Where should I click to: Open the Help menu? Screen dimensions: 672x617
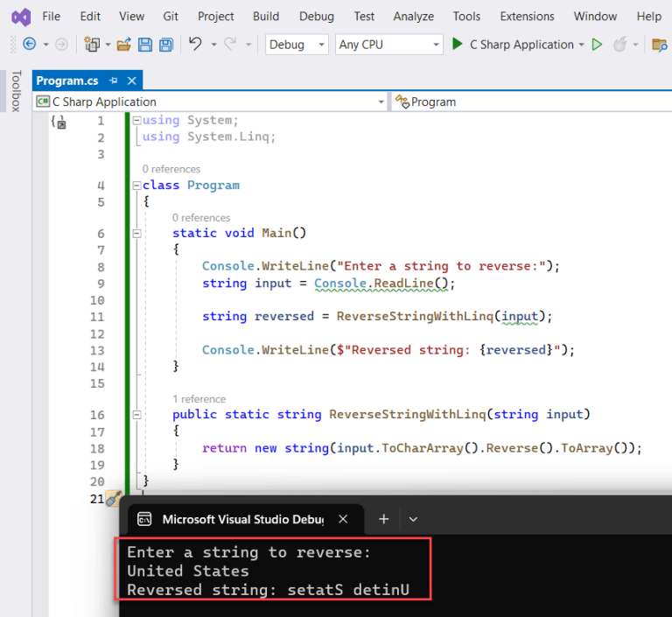(649, 17)
